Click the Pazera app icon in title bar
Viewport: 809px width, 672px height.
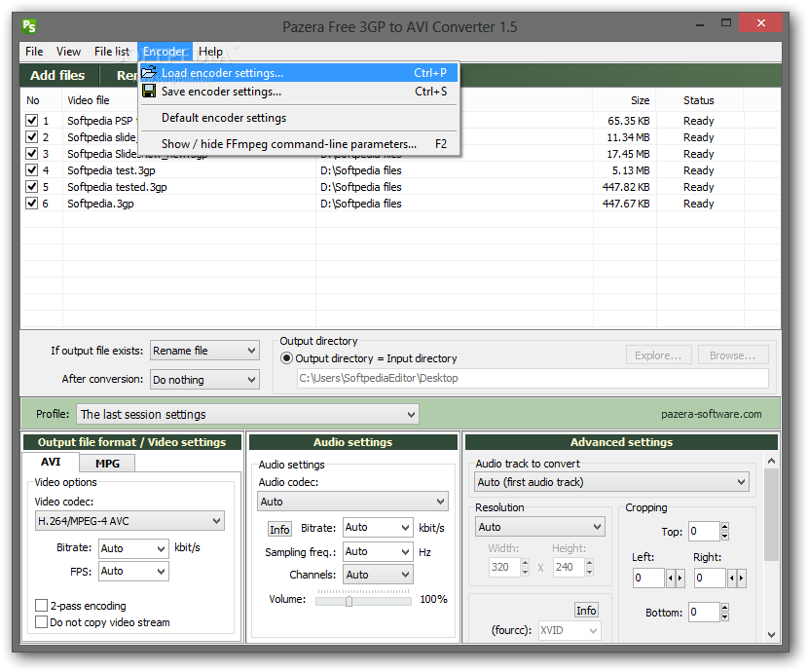coord(29,26)
